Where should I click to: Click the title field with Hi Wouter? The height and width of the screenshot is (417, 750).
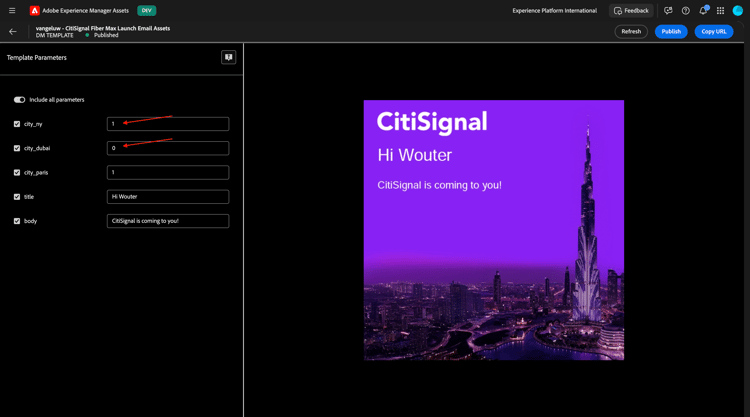(x=168, y=197)
